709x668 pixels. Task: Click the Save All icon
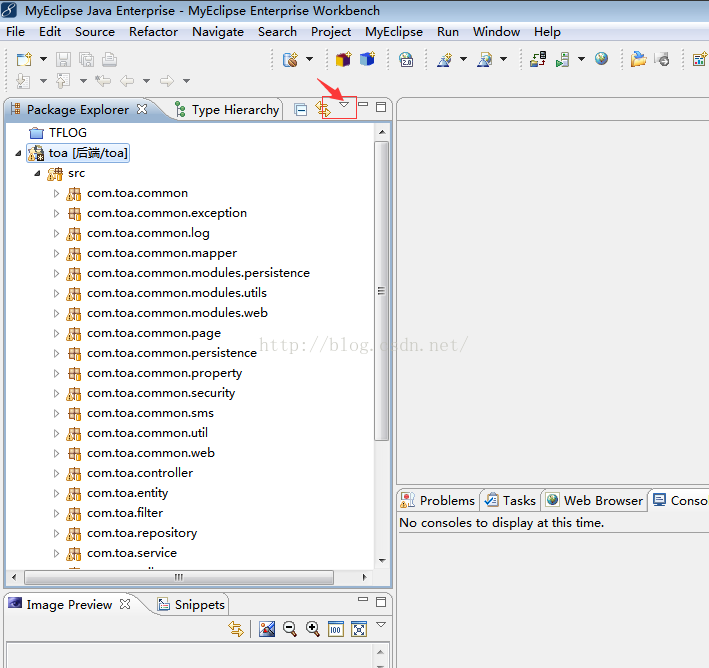[86, 60]
